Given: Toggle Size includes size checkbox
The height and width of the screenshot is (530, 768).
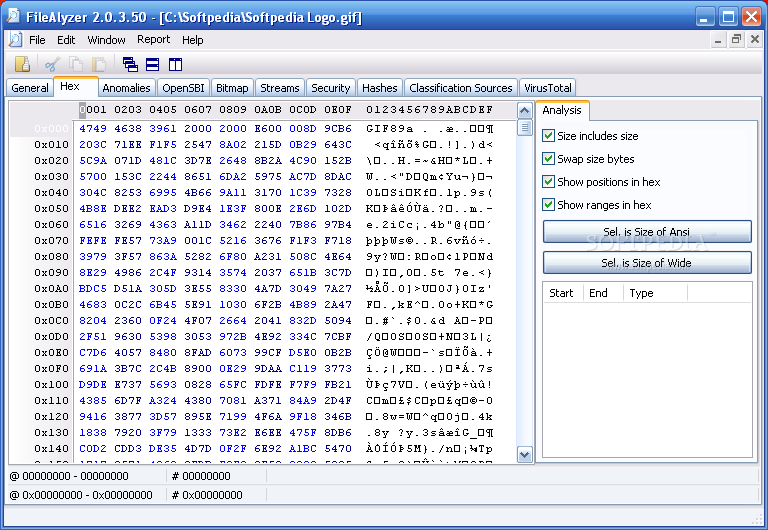Looking at the screenshot, I should 549,136.
